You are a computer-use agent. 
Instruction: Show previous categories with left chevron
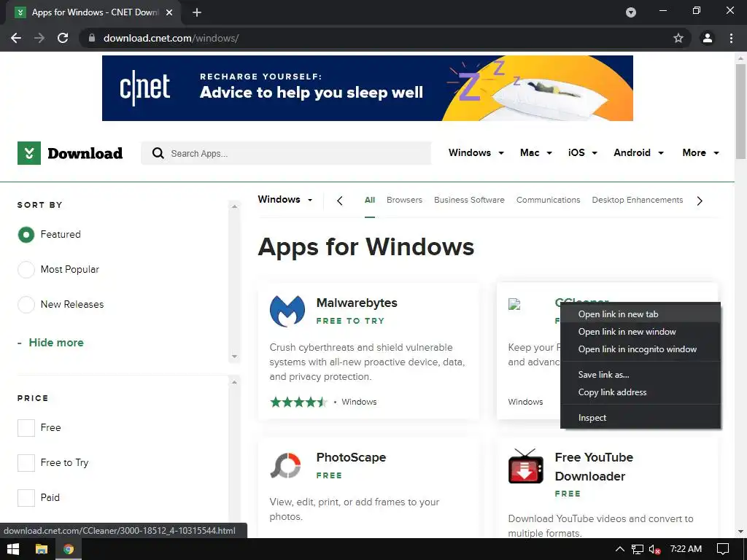coord(340,201)
